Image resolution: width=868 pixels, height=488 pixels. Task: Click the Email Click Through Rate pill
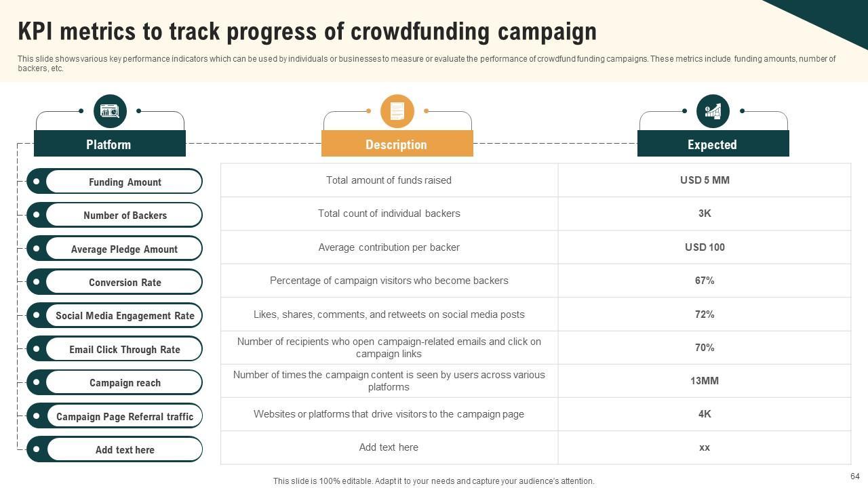[x=125, y=349]
